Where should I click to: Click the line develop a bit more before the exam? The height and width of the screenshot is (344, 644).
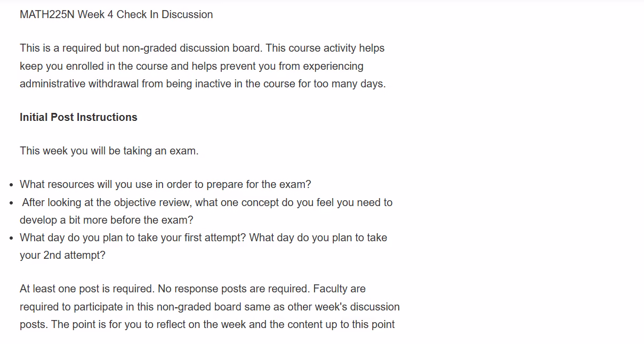107,220
